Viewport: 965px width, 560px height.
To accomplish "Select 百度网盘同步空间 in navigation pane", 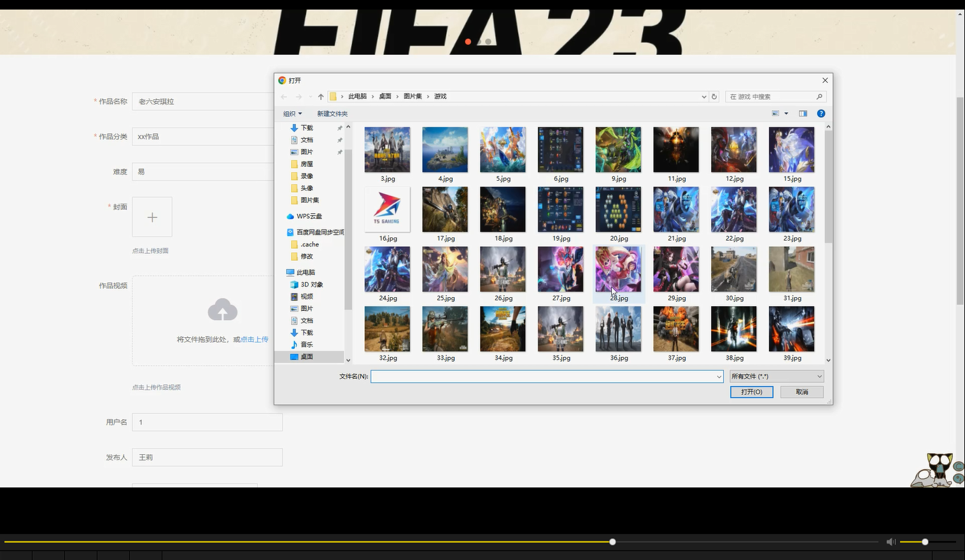I will 320,232.
